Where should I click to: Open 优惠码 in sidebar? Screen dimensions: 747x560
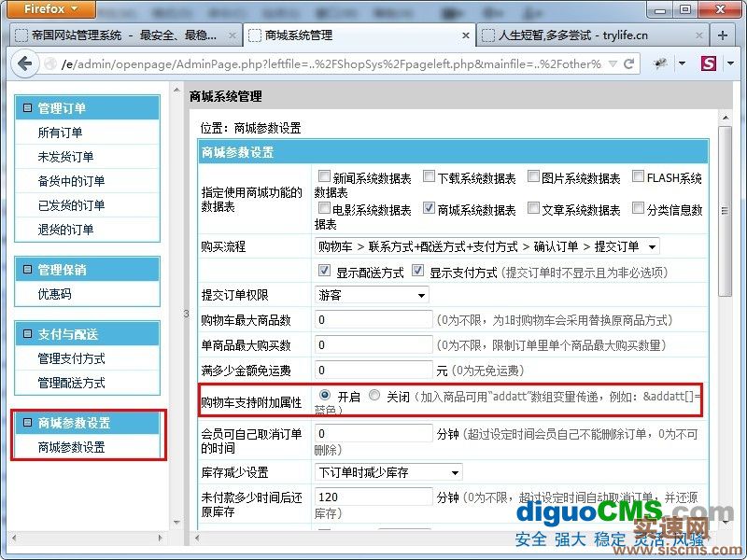coord(54,294)
